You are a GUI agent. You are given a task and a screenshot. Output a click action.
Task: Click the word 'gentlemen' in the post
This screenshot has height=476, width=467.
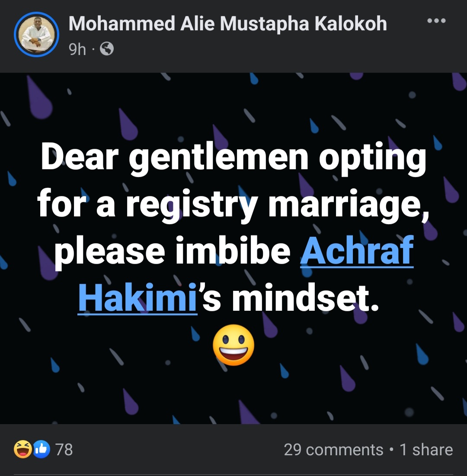pyautogui.click(x=219, y=158)
